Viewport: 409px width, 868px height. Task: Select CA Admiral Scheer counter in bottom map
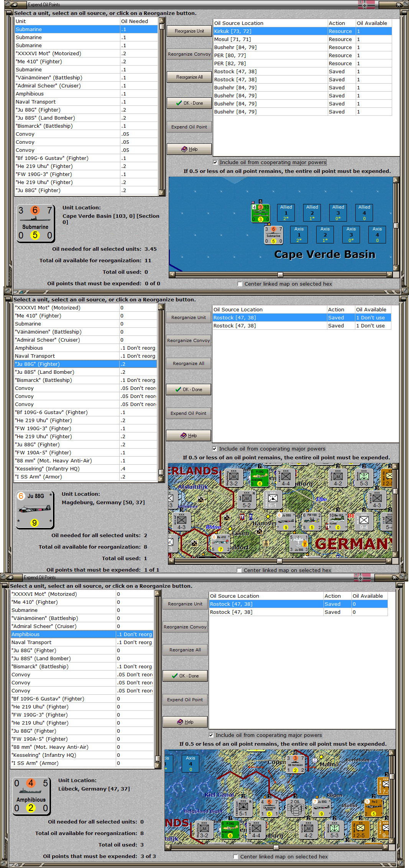point(269,807)
